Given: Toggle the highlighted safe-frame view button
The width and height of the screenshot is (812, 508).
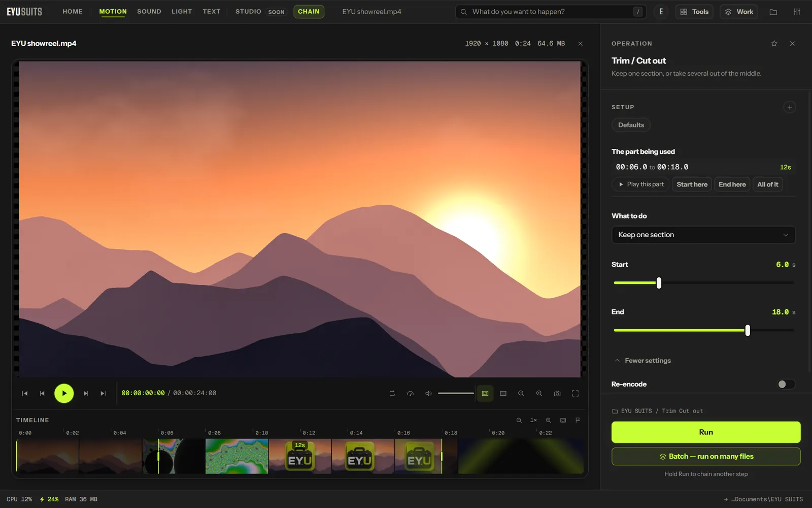Looking at the screenshot, I should (x=485, y=393).
